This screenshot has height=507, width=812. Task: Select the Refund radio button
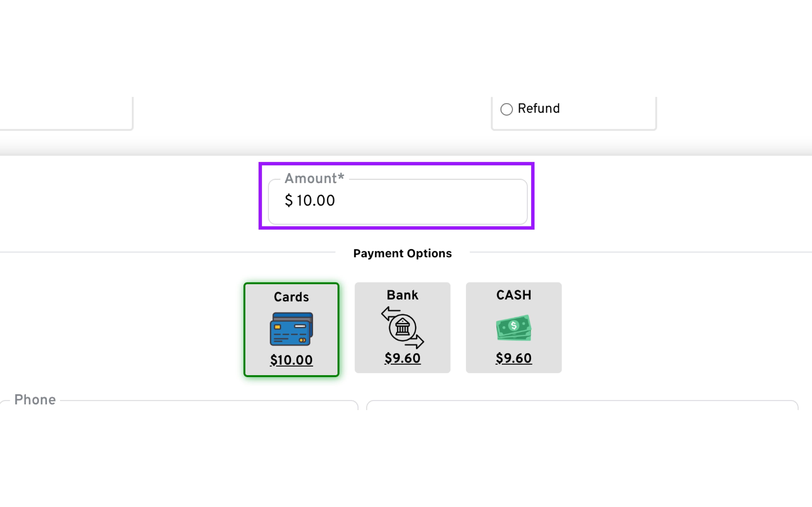[x=506, y=109]
